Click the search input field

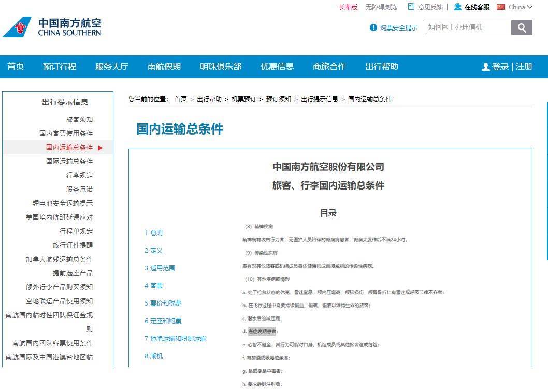tap(467, 27)
